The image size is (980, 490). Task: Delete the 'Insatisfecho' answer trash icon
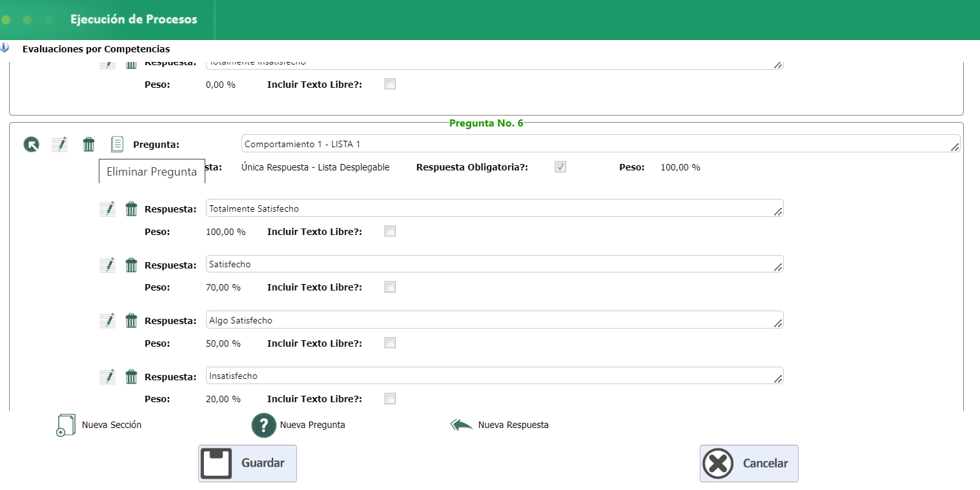pos(131,377)
